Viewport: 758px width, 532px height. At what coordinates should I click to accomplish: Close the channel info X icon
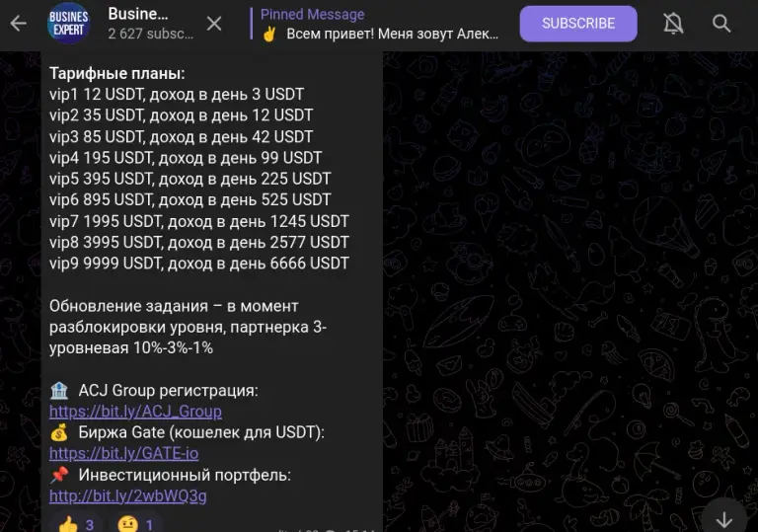pyautogui.click(x=214, y=24)
